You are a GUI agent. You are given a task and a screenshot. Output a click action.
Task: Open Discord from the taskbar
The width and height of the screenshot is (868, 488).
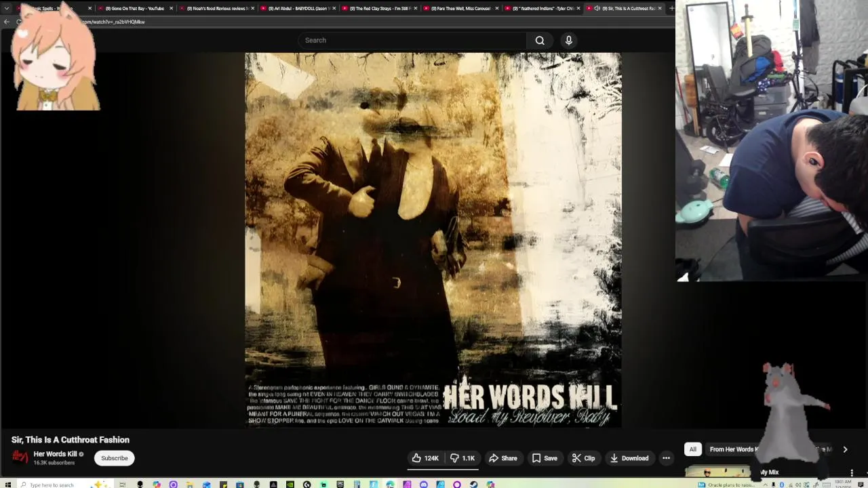tap(422, 484)
